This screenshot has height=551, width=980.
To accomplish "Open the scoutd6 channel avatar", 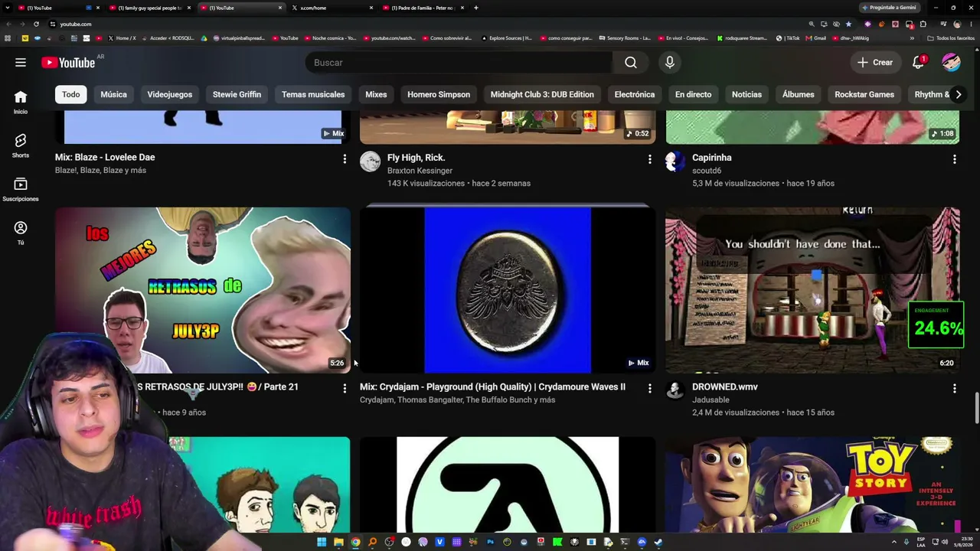I will coord(675,161).
